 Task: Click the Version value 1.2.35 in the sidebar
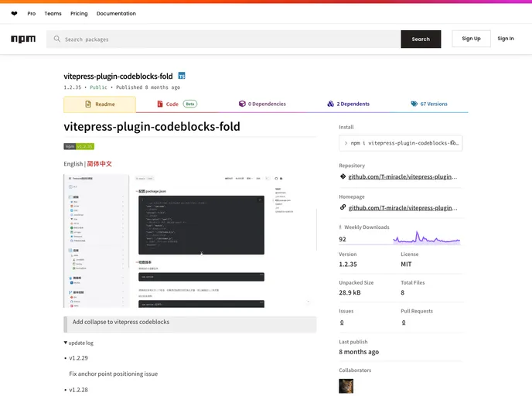348,264
